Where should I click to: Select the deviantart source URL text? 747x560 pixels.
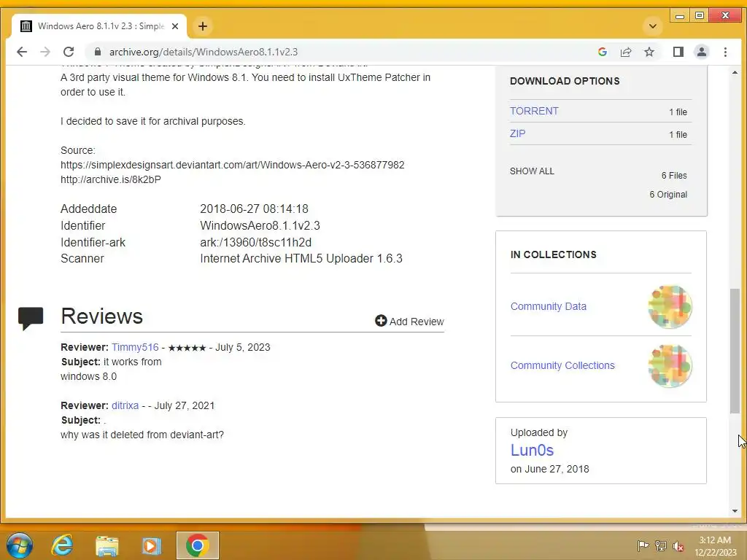click(x=233, y=165)
